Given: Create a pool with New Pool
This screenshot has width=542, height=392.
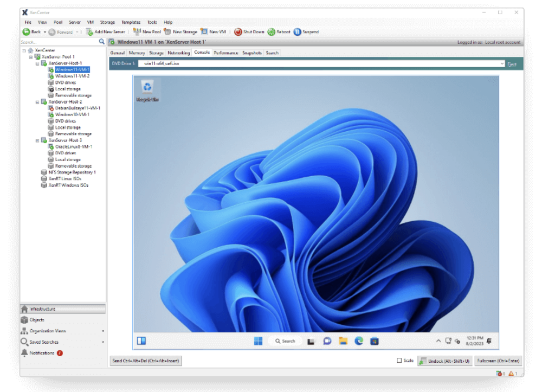Looking at the screenshot, I should (147, 32).
